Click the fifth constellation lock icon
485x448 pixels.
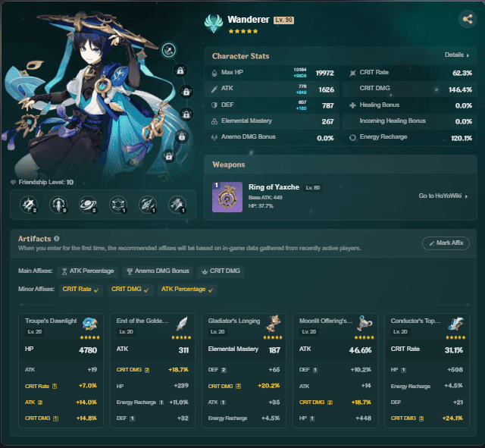click(182, 136)
